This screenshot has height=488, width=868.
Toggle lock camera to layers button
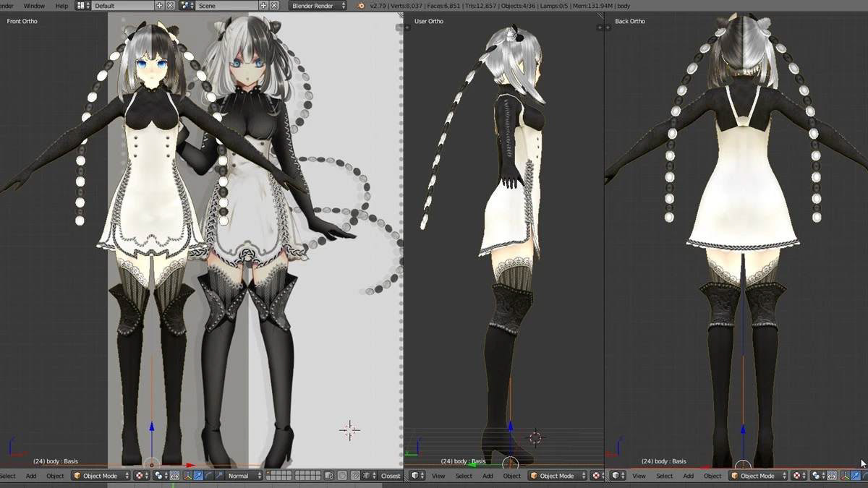coord(330,476)
